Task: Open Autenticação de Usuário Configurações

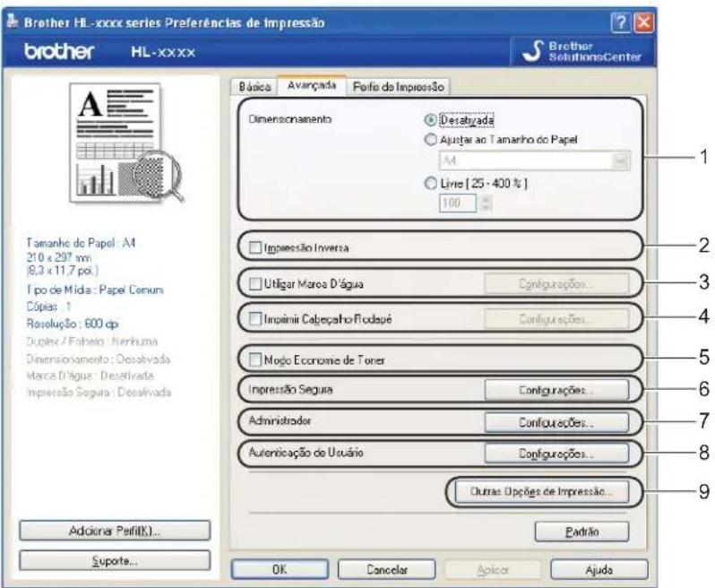Action: (556, 454)
